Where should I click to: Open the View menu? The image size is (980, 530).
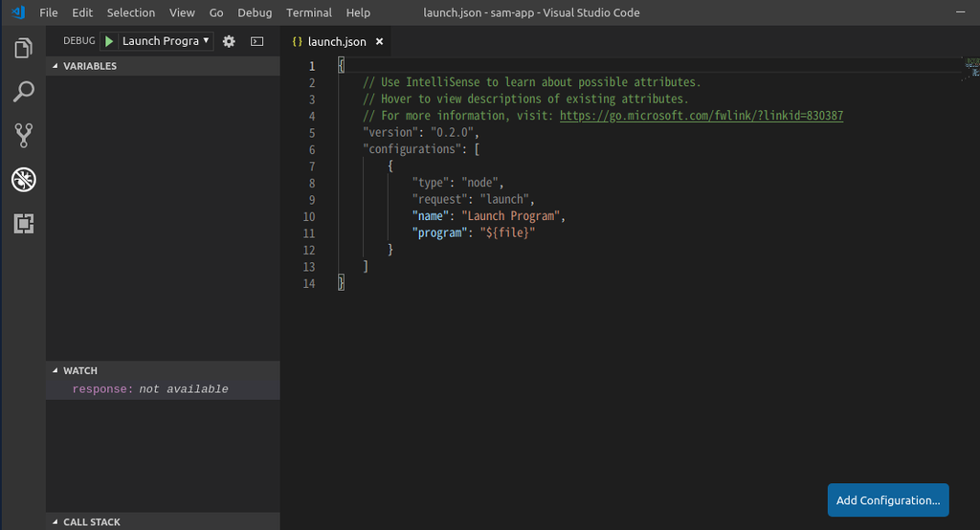click(182, 12)
